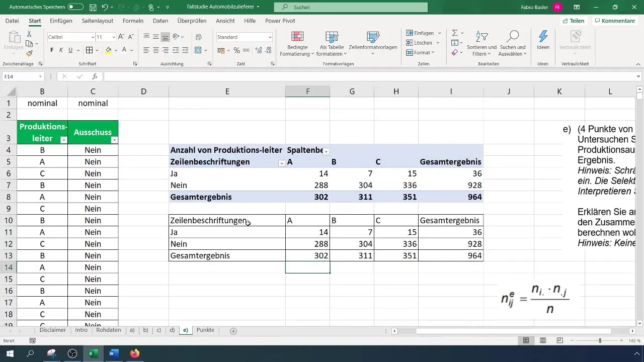The height and width of the screenshot is (362, 644).
Task: Open the Datei menu
Action: pyautogui.click(x=12, y=21)
